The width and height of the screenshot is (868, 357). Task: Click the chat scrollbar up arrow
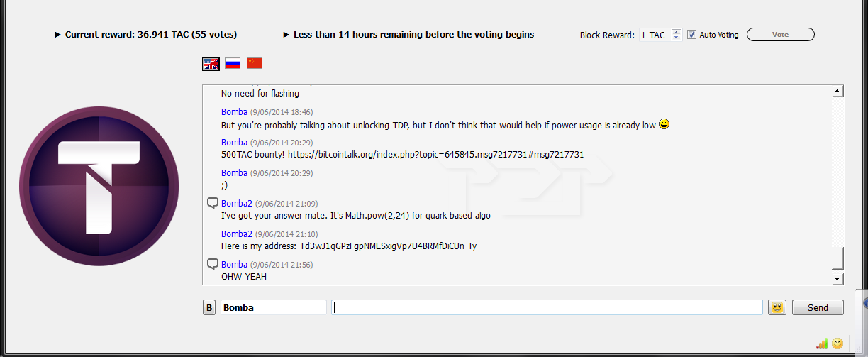(x=838, y=92)
